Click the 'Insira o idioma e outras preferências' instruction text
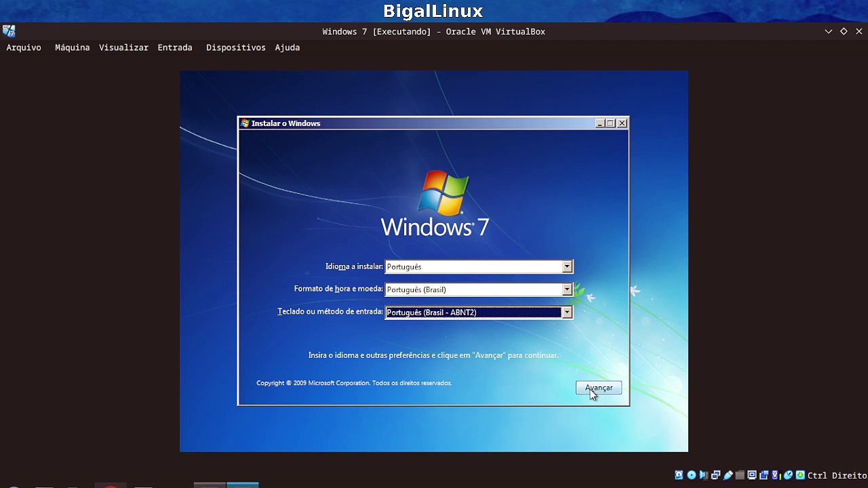The width and height of the screenshot is (868, 488). (x=433, y=355)
